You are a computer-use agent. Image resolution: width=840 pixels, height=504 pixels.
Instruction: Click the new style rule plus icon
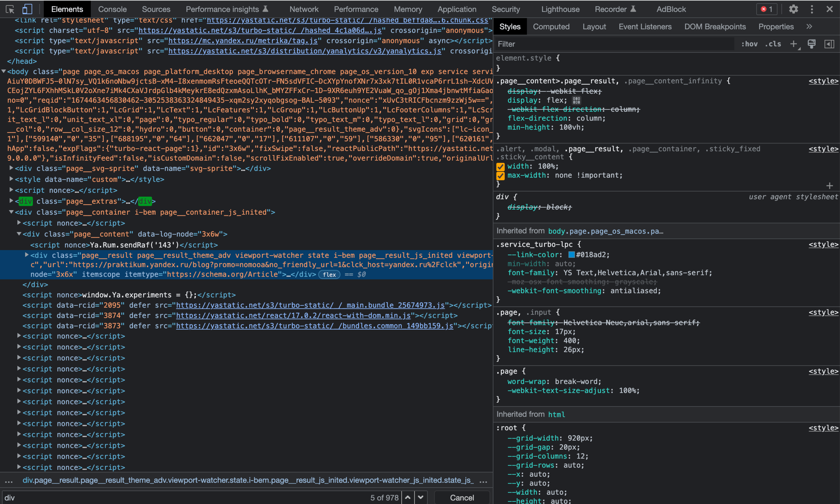[793, 44]
